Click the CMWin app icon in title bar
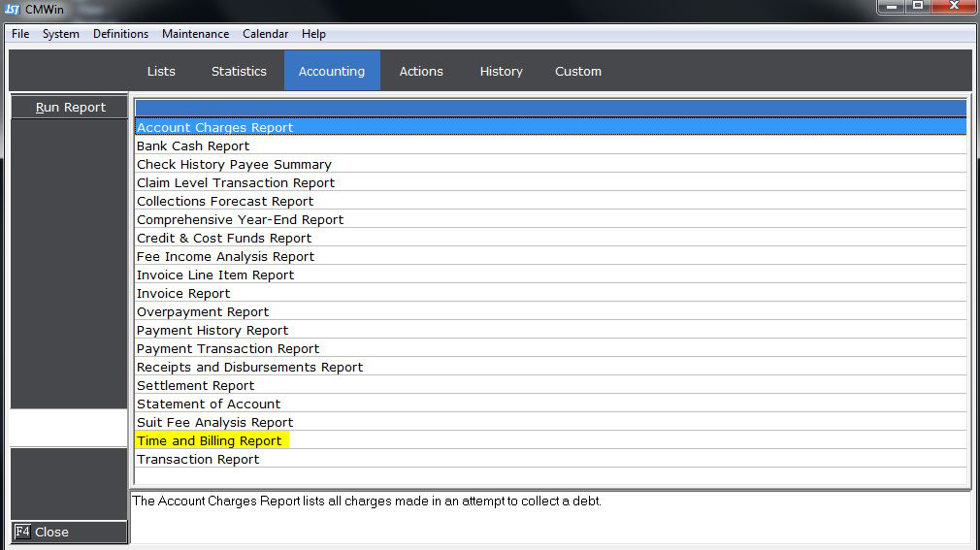The width and height of the screenshot is (980, 550). [x=13, y=8]
